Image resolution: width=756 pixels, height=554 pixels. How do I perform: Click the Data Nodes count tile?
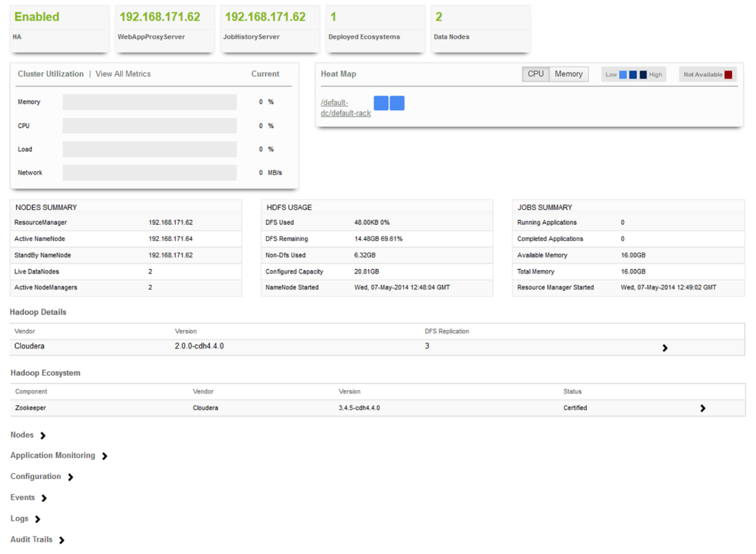point(480,29)
